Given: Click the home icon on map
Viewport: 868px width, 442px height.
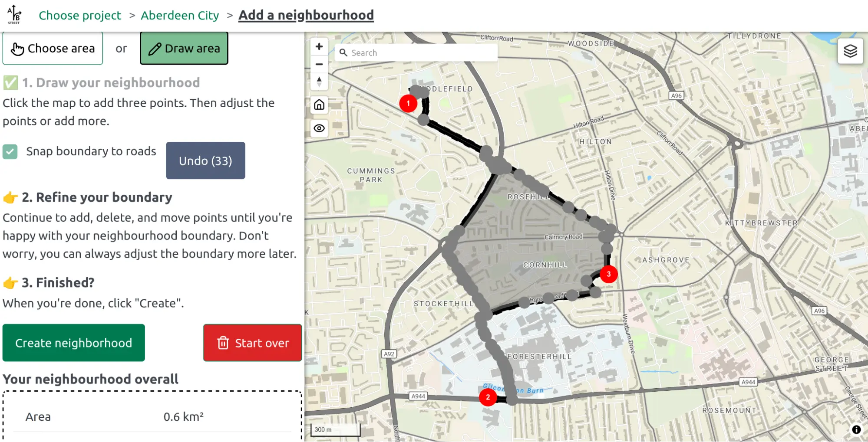Looking at the screenshot, I should [319, 105].
